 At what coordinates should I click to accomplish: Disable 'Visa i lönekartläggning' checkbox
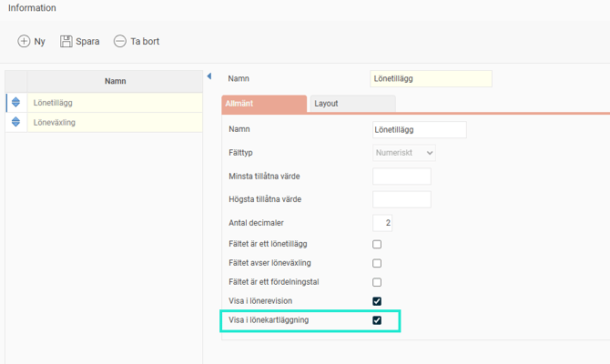[x=377, y=320]
